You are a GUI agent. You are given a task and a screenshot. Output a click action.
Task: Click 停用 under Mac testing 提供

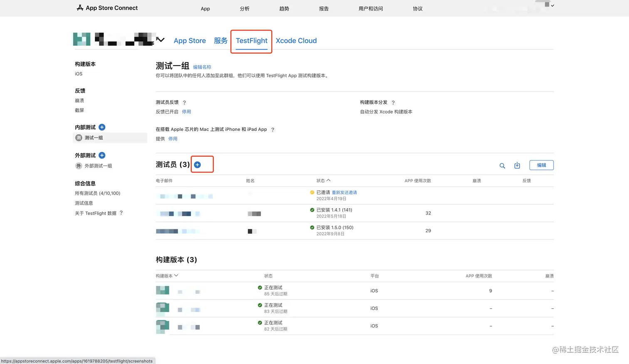pos(173,139)
